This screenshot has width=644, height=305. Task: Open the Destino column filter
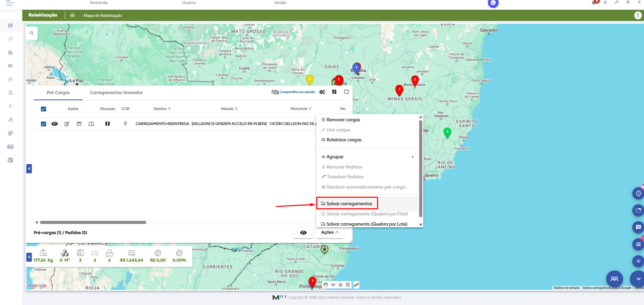(x=170, y=109)
